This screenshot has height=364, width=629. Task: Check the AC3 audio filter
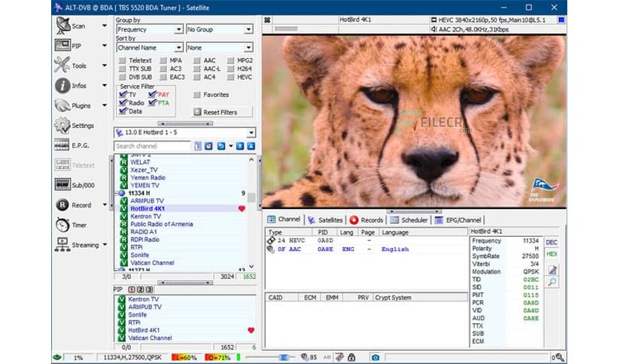(163, 68)
